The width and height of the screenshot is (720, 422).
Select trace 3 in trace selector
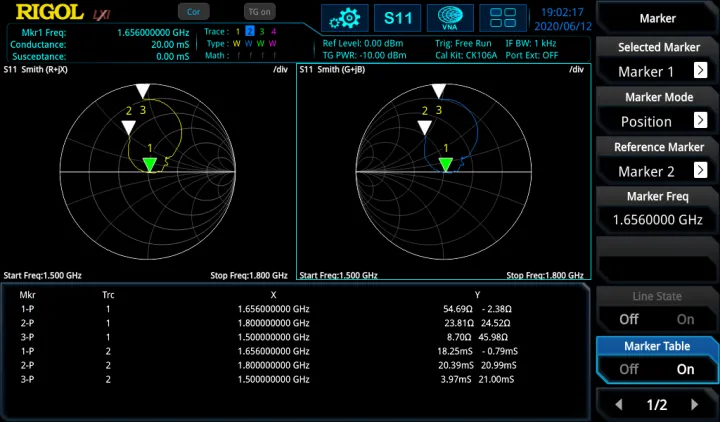(x=261, y=32)
